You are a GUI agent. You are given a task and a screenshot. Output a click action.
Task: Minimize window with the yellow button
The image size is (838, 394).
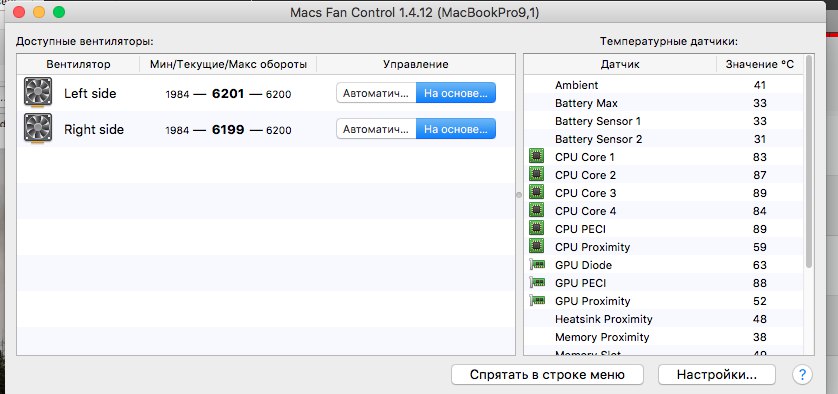(38, 12)
